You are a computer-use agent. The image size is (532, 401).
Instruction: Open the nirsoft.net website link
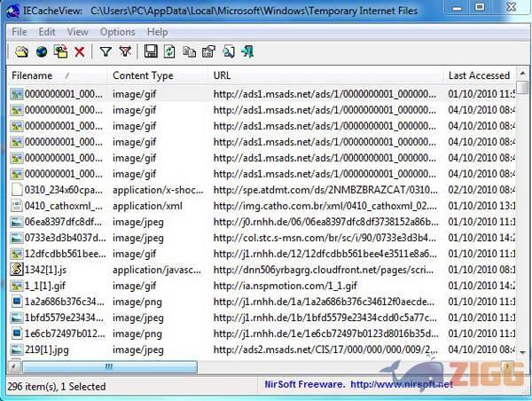tap(402, 384)
